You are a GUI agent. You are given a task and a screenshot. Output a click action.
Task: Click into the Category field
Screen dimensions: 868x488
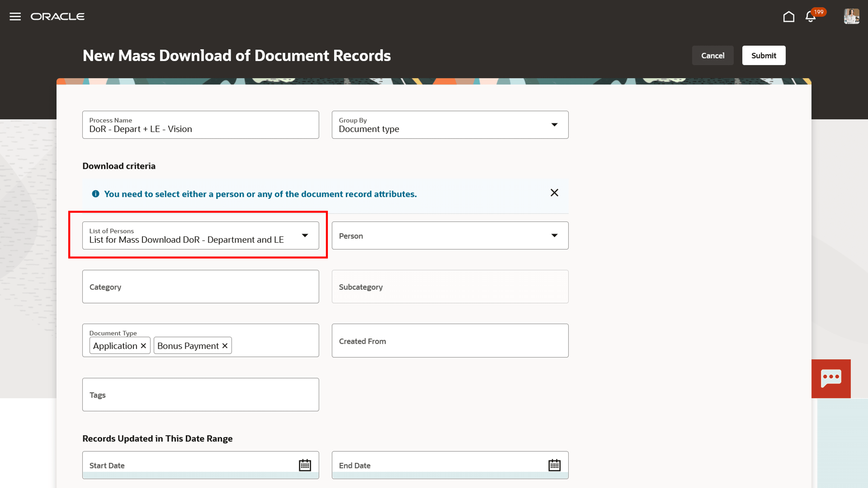(200, 287)
